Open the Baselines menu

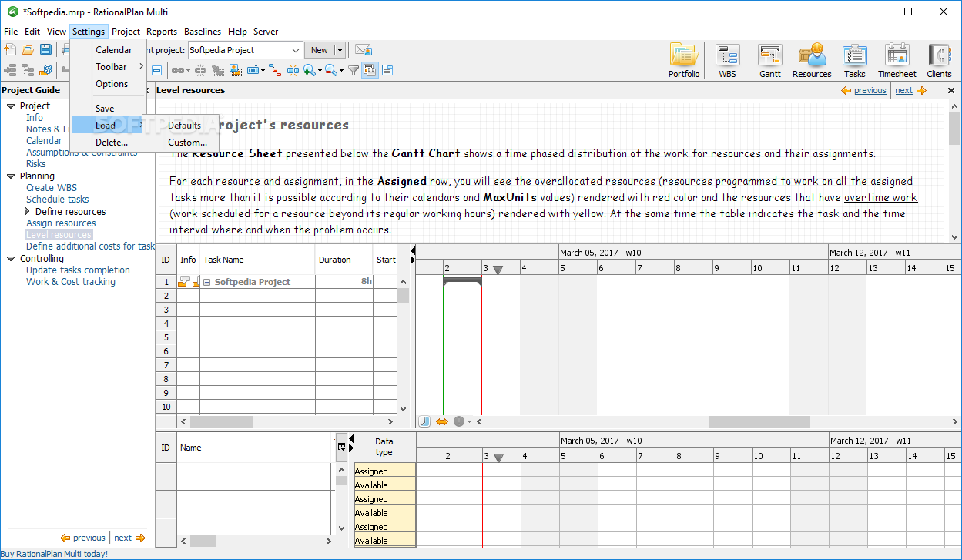(203, 32)
